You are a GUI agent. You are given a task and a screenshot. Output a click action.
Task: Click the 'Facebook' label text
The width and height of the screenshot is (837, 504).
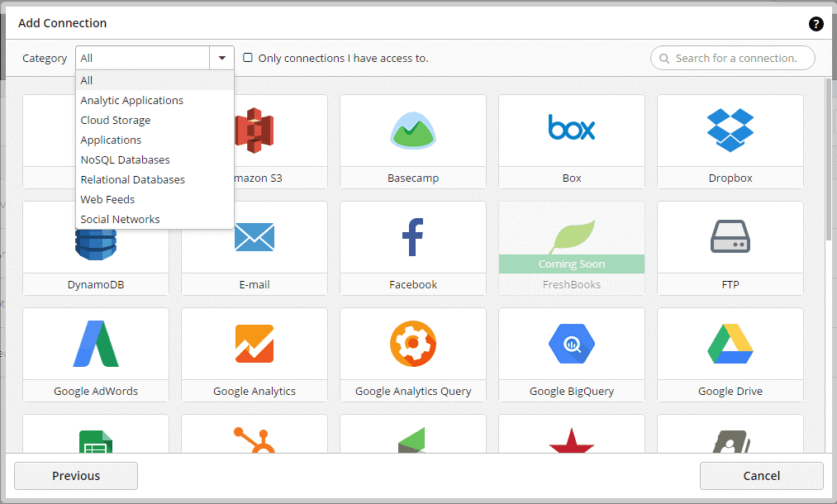tap(413, 284)
